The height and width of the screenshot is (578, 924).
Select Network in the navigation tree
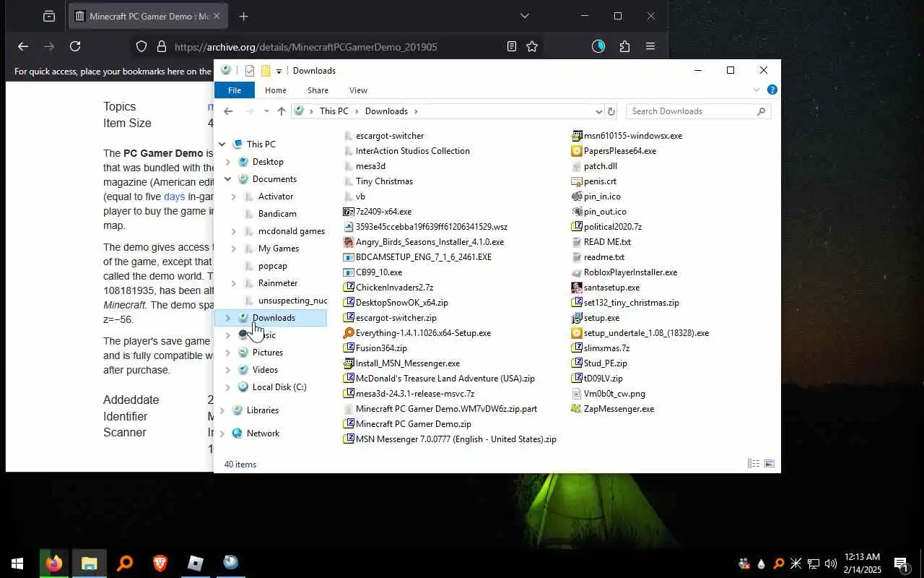[x=263, y=433]
